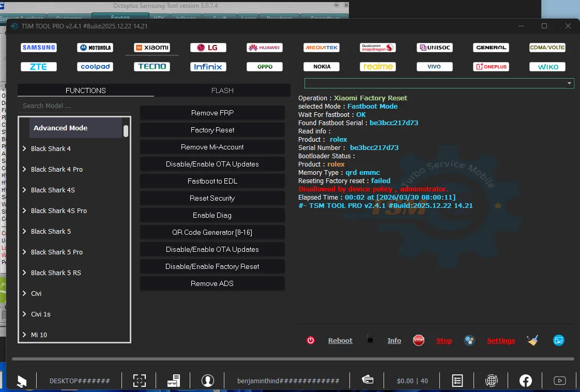
Task: Click the globe website icon
Action: pyautogui.click(x=492, y=381)
